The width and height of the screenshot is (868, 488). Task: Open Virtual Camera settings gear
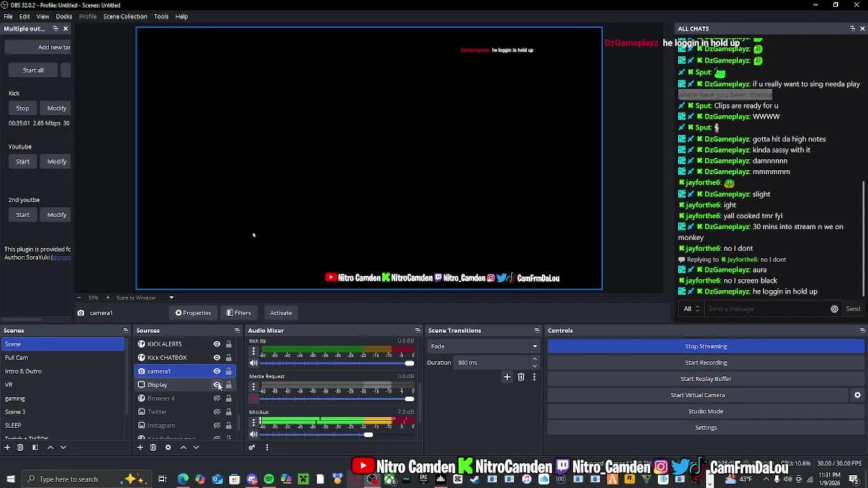pyautogui.click(x=857, y=395)
